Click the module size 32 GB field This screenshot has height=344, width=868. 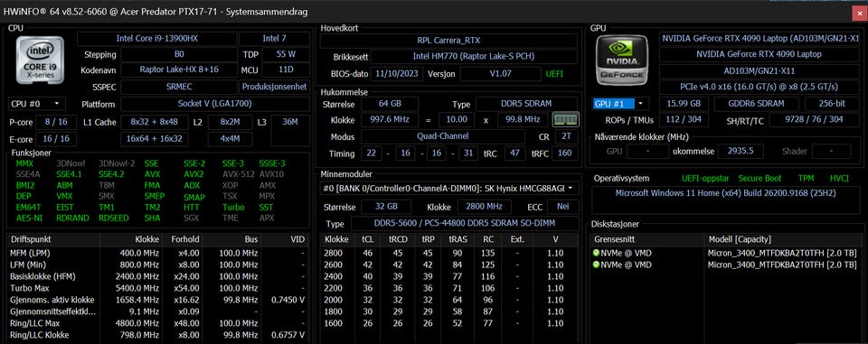tap(386, 207)
